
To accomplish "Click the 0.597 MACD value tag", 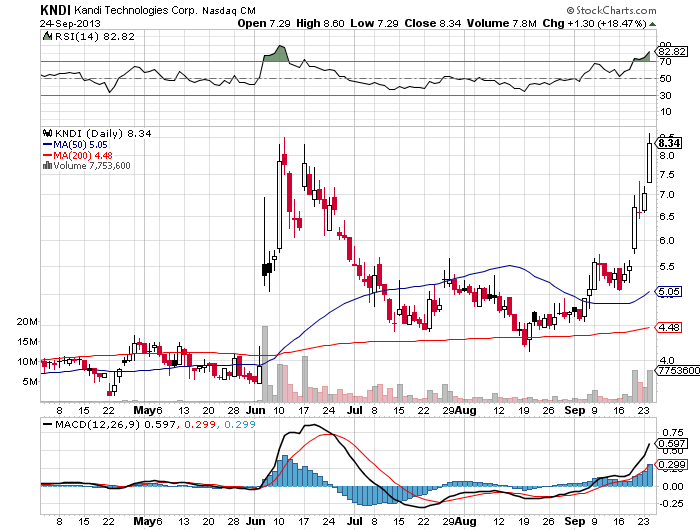I will tap(672, 443).
